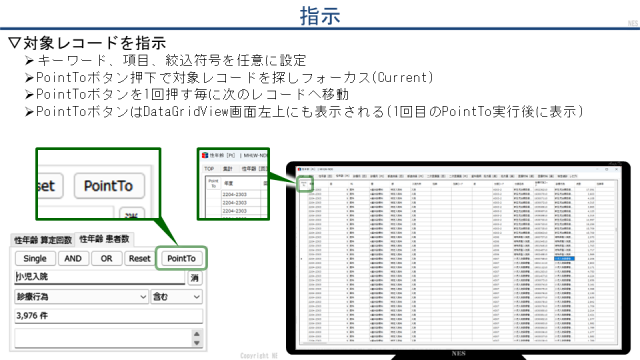The width and height of the screenshot is (640, 360).
Task: Click the Point To grid corner button in zoomed view
Action: pos(213,183)
